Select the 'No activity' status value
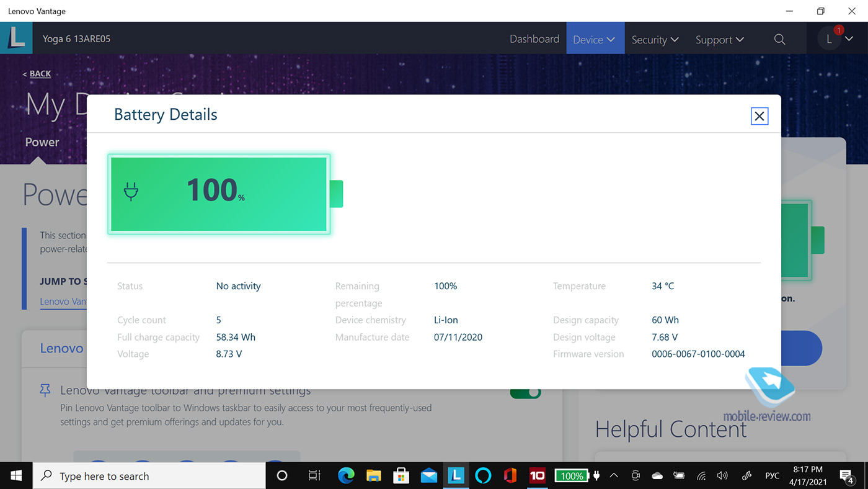Image resolution: width=868 pixels, height=489 pixels. tap(238, 286)
